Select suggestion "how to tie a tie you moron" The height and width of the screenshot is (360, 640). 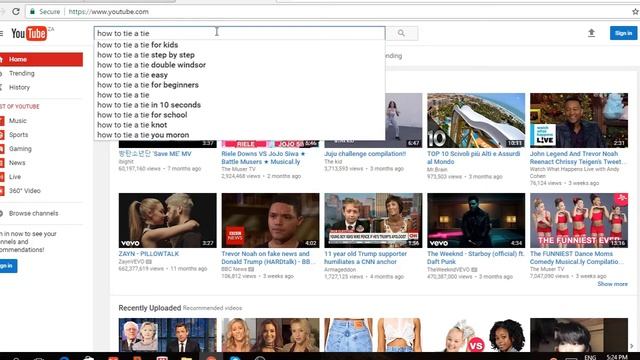239,135
